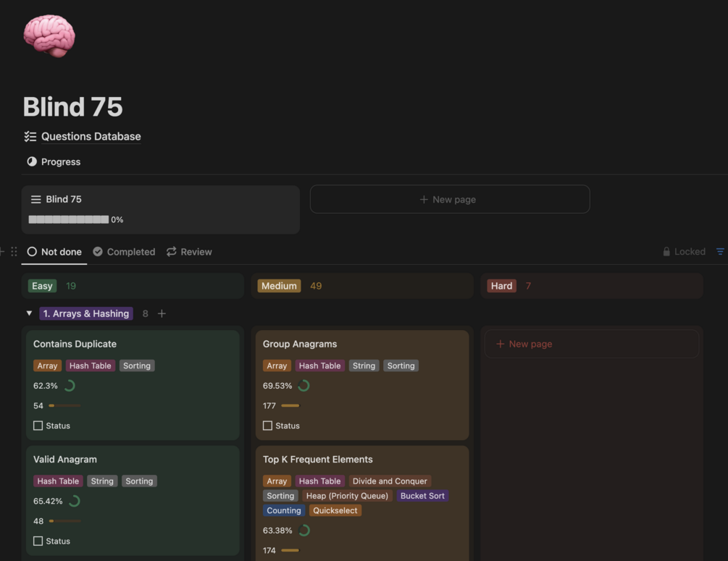Click the Medium column header tag
This screenshot has height=561, width=728.
pyautogui.click(x=279, y=286)
